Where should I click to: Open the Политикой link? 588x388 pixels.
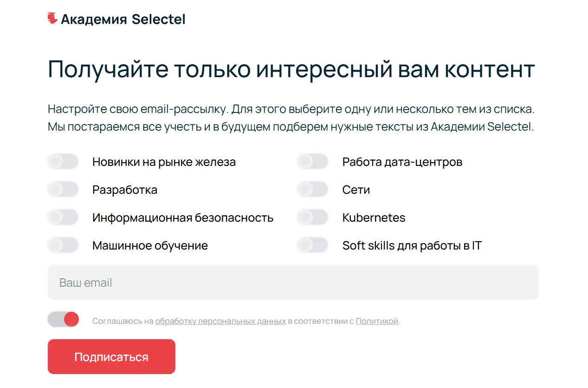(377, 321)
